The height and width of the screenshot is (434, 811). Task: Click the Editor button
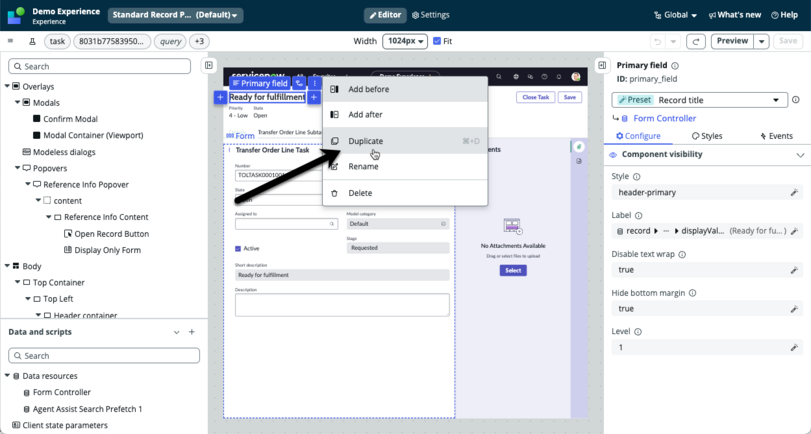385,15
